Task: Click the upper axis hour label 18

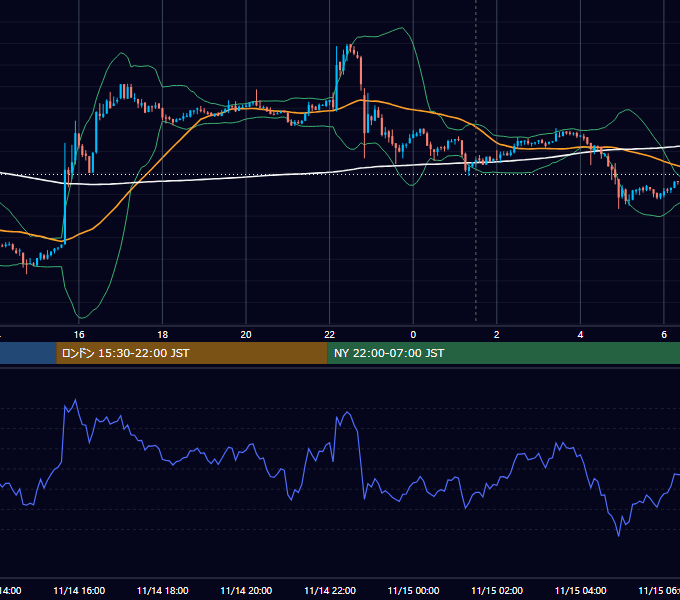Action: [x=162, y=335]
